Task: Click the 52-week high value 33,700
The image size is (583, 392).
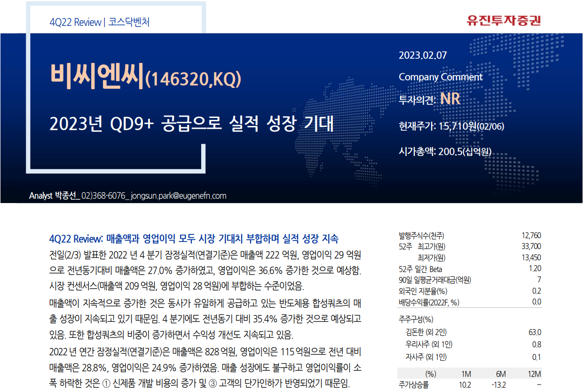Action: [x=531, y=247]
